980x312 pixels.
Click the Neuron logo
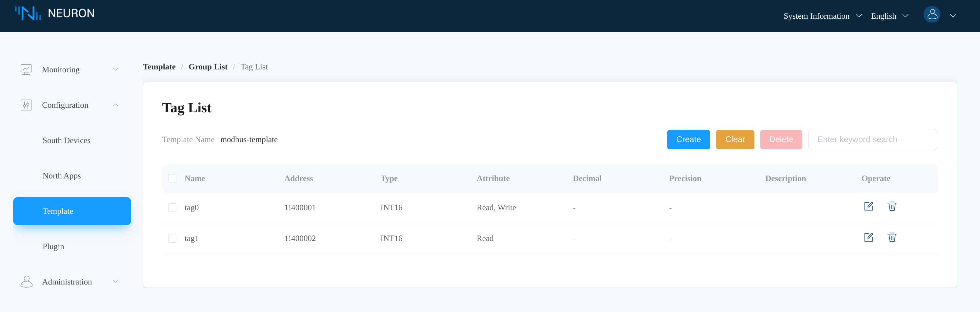(x=54, y=13)
